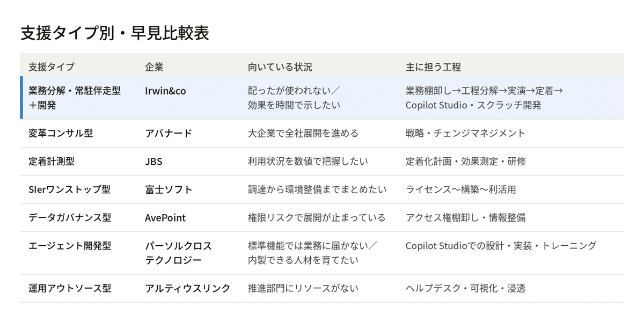
Task: Click the 主に担う工程 column header
Action: tap(433, 67)
